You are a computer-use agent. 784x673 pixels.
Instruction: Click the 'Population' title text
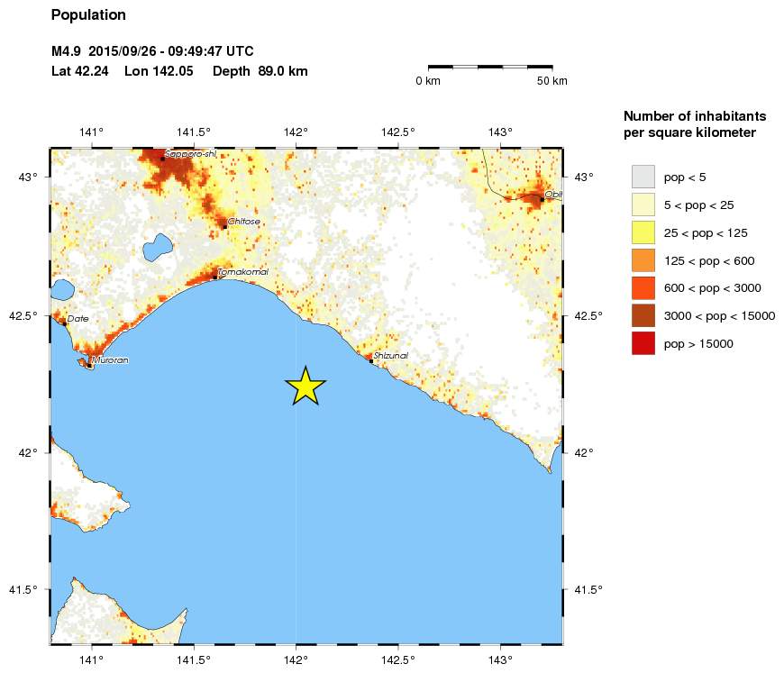coord(88,15)
